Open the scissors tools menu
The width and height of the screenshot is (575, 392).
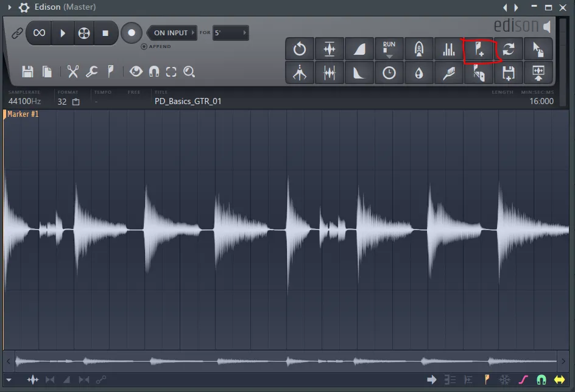pos(72,71)
